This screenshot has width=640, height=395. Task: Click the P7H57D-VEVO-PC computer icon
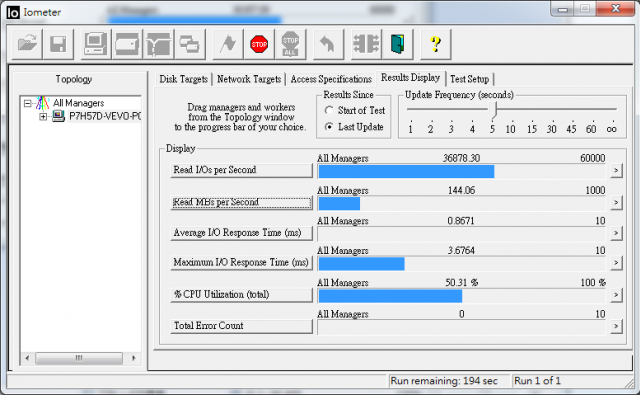pyautogui.click(x=58, y=116)
